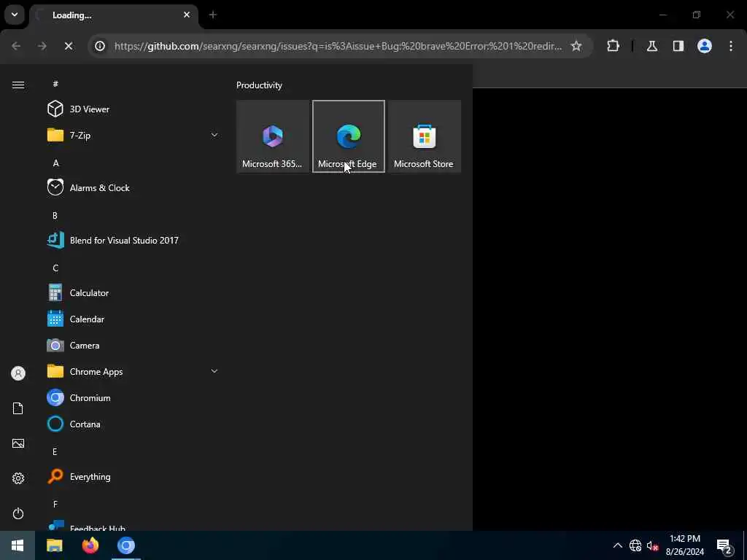Image resolution: width=747 pixels, height=560 pixels.
Task: Open the browser extensions puzzle icon
Action: (613, 46)
